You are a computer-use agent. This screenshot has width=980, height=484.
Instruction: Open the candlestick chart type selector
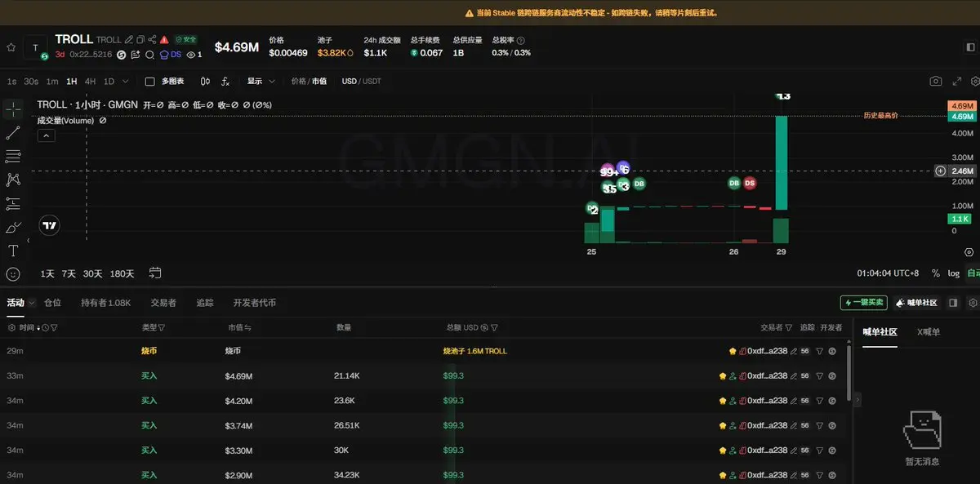pos(205,82)
